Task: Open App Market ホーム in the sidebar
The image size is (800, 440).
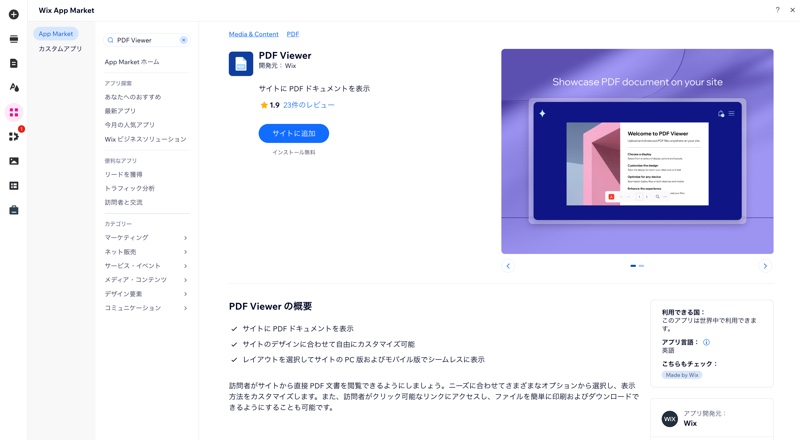Action: point(132,62)
